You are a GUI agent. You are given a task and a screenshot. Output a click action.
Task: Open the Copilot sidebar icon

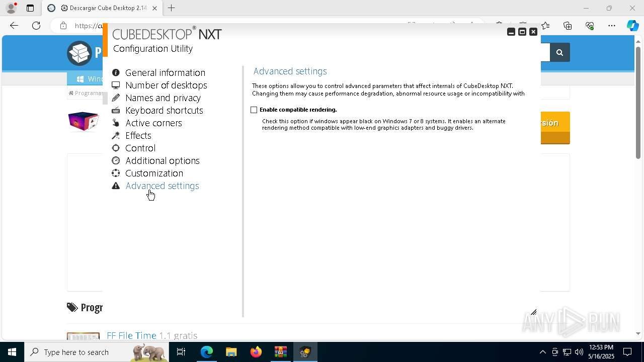632,26
